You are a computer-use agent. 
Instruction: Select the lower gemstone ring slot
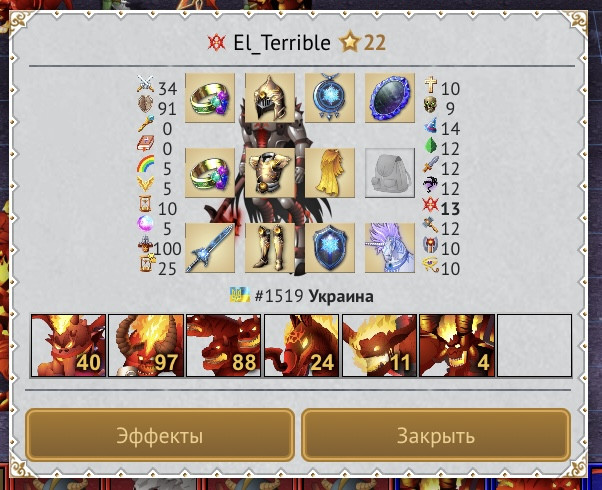point(210,173)
